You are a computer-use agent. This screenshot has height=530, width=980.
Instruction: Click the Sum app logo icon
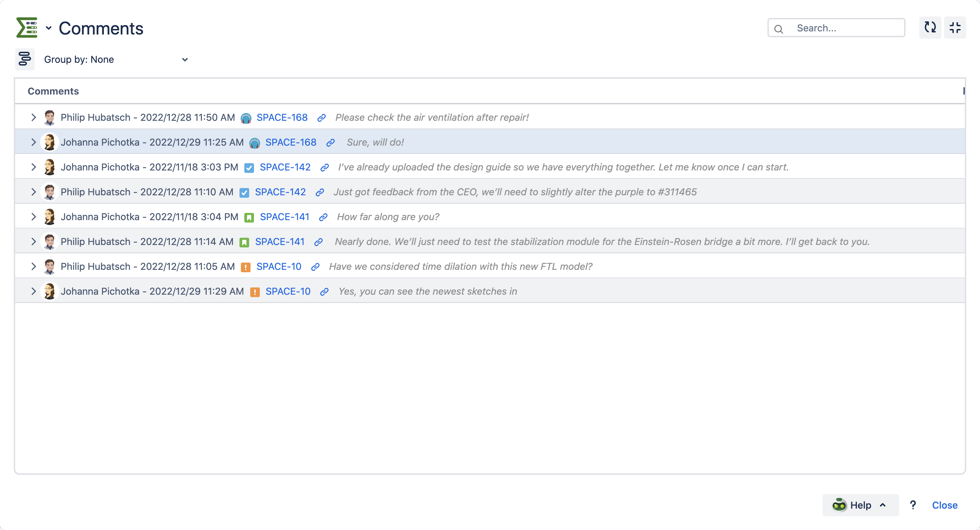pyautogui.click(x=27, y=27)
